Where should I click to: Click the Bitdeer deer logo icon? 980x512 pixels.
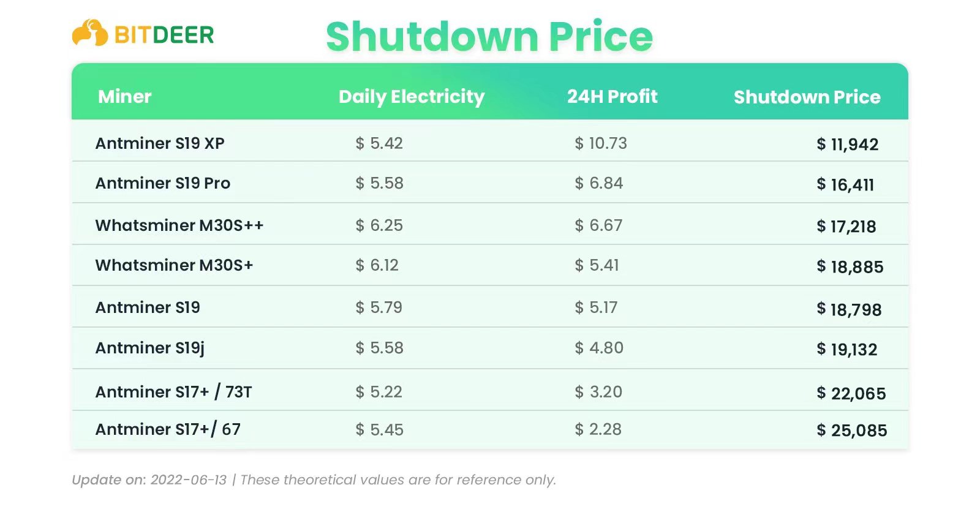click(89, 32)
